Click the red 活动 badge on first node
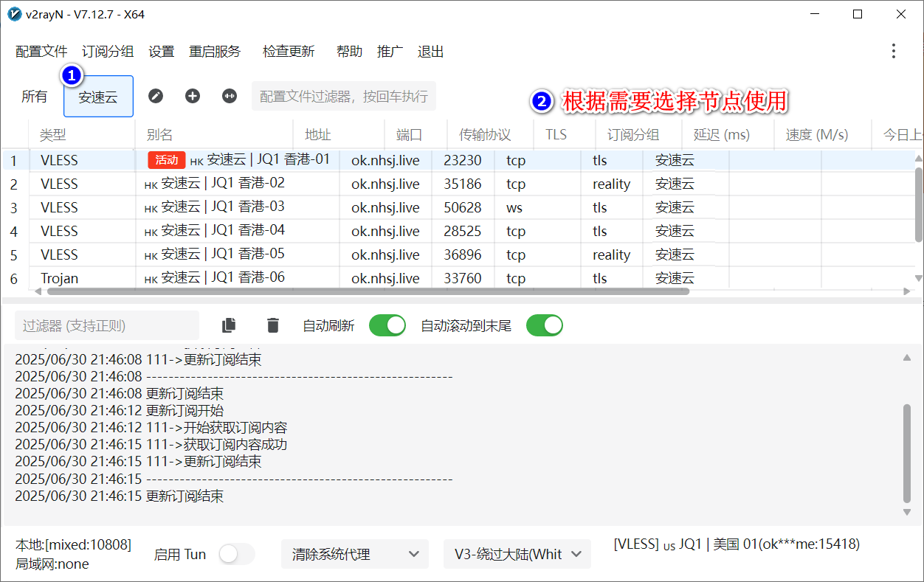The height and width of the screenshot is (582, 924). [166, 160]
